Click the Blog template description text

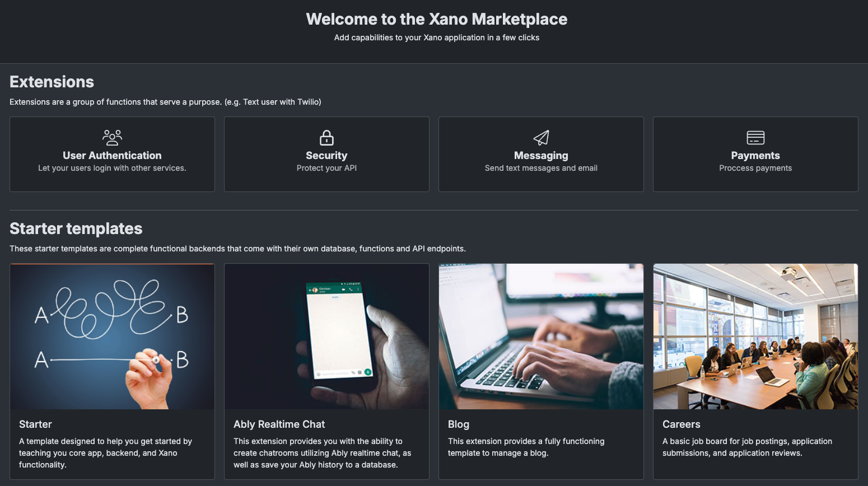[526, 447]
